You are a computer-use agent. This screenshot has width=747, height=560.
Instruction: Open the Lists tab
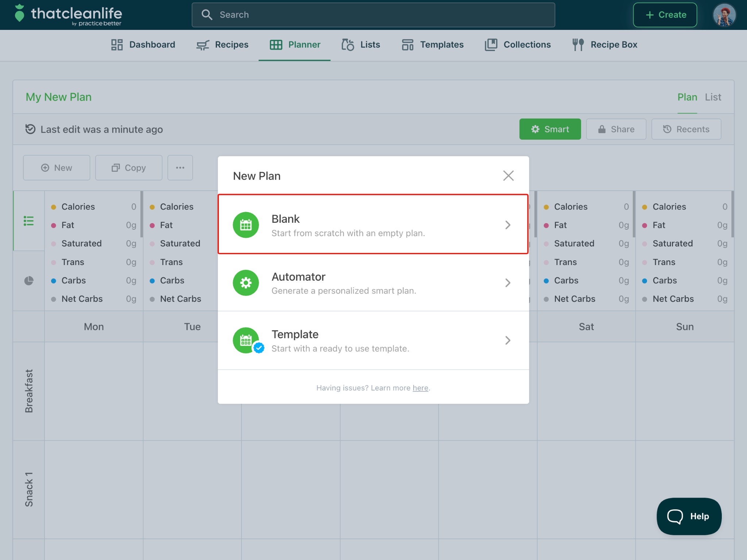(x=360, y=45)
